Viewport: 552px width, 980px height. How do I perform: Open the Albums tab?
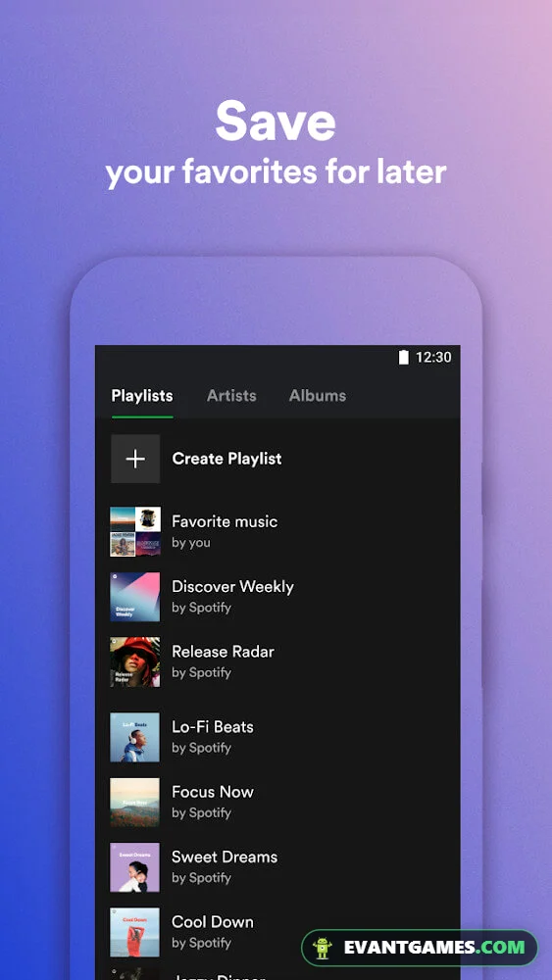pos(317,396)
